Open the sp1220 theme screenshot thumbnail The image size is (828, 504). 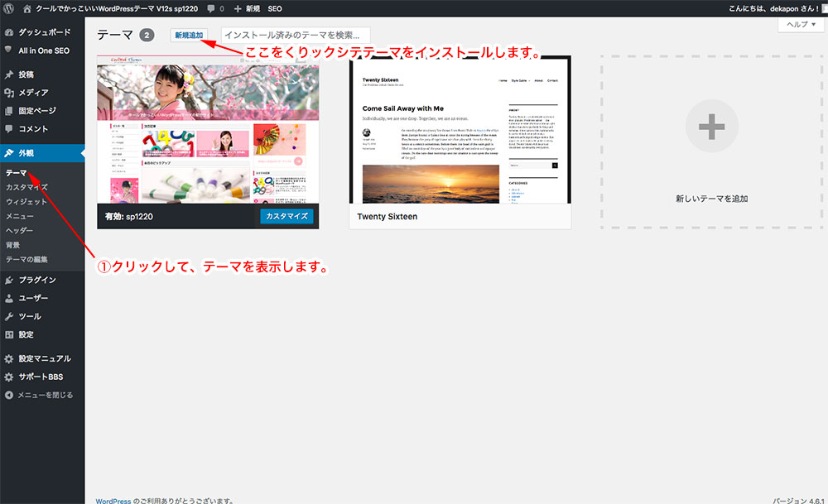(x=208, y=129)
